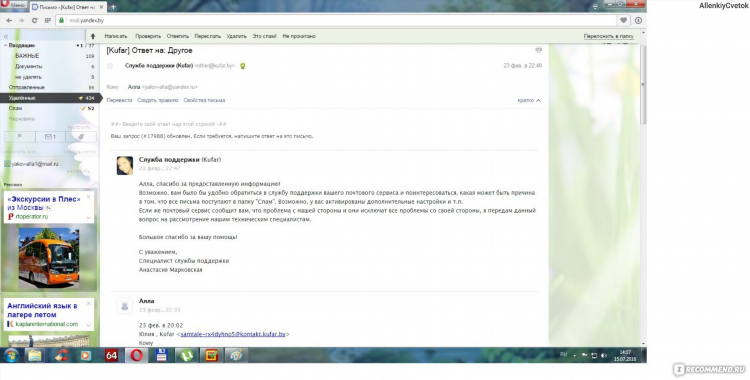Click Удалить to delete the letter
The image size is (750, 380).
[x=236, y=36]
